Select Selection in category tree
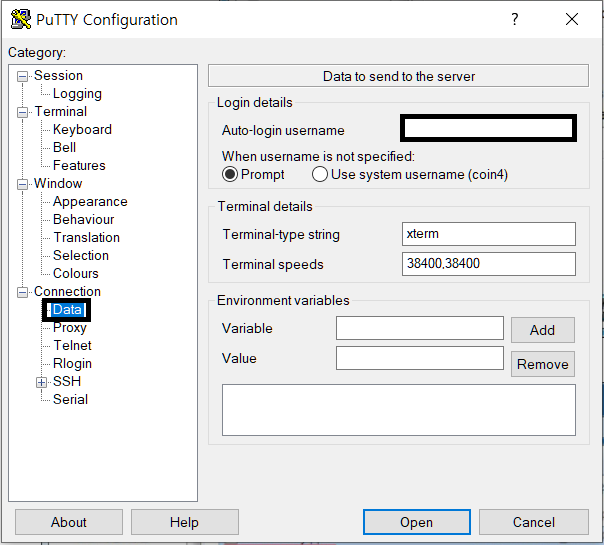 81,255
